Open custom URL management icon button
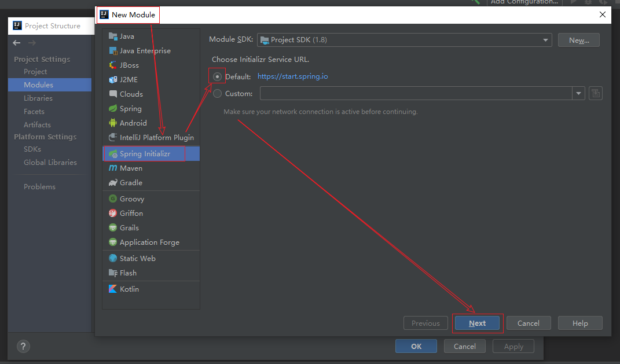The image size is (620, 364). [595, 93]
